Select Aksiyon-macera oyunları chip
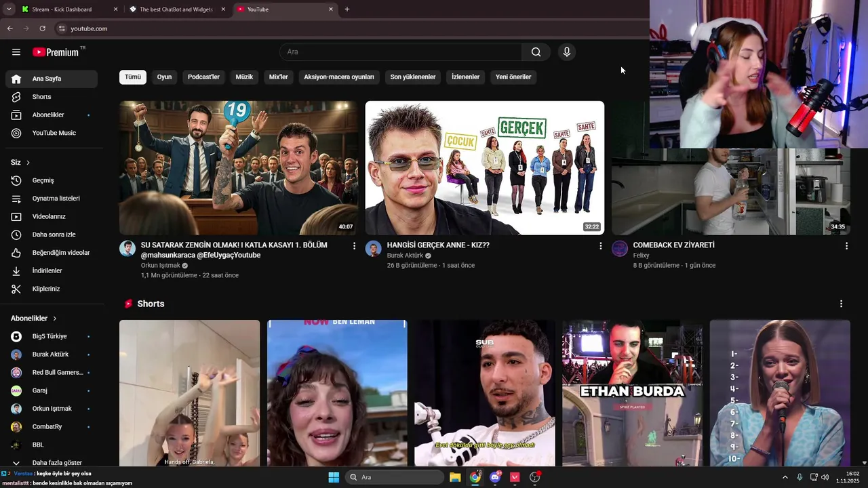868x488 pixels. (x=339, y=77)
